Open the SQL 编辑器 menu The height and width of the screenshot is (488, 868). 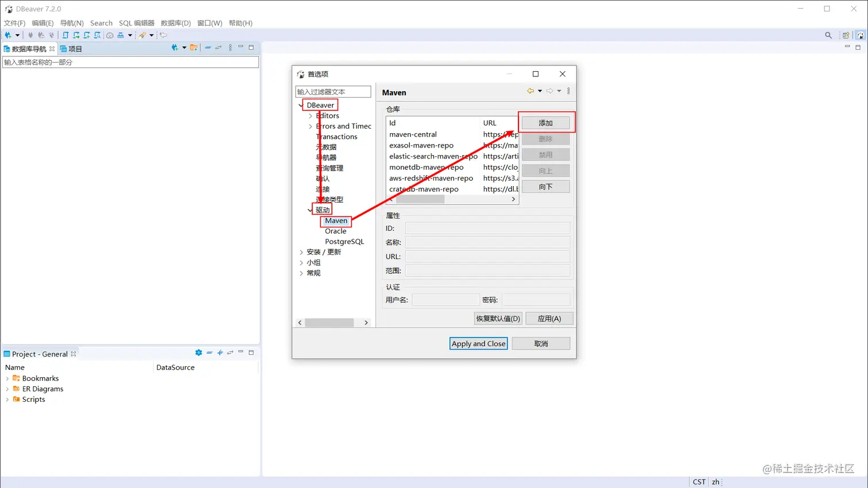137,23
